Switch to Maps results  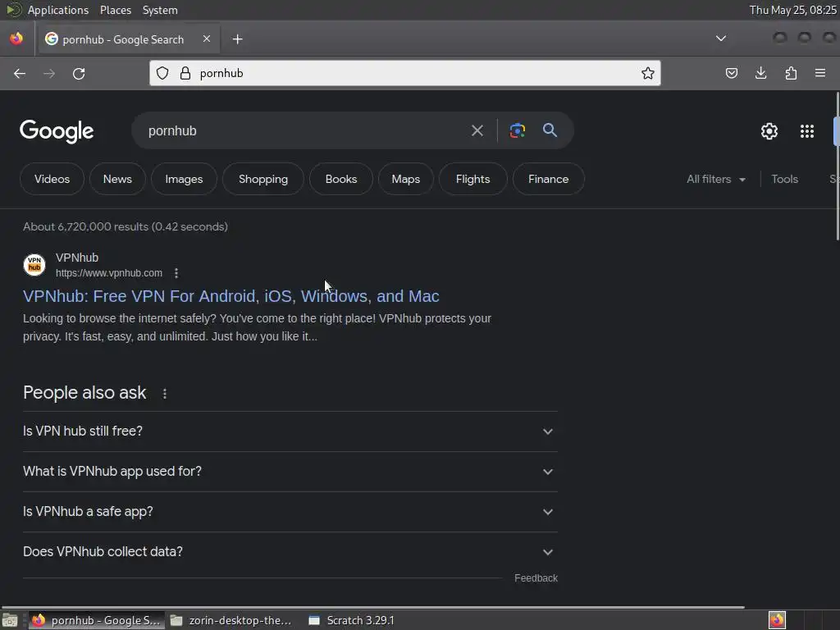[x=405, y=179]
